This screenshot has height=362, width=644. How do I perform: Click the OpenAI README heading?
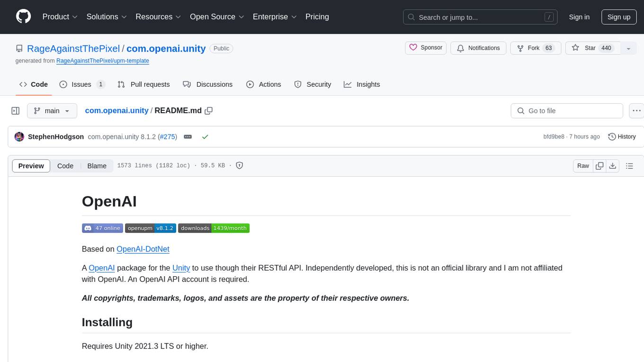pyautogui.click(x=109, y=201)
